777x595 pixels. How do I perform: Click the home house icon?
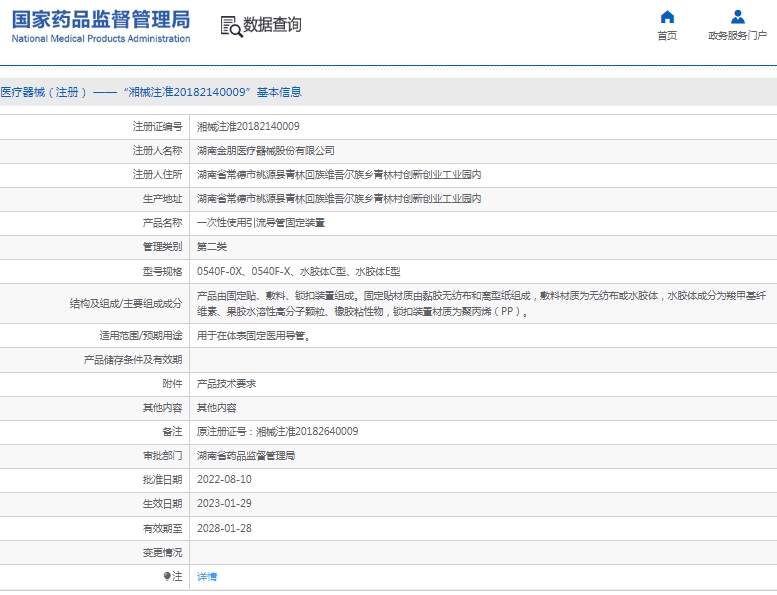tap(667, 17)
